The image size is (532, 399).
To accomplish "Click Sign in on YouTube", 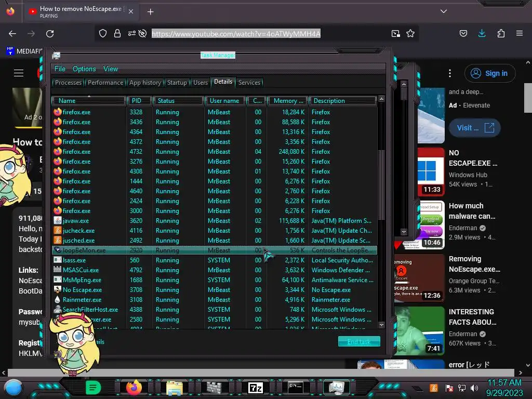I will click(x=490, y=73).
